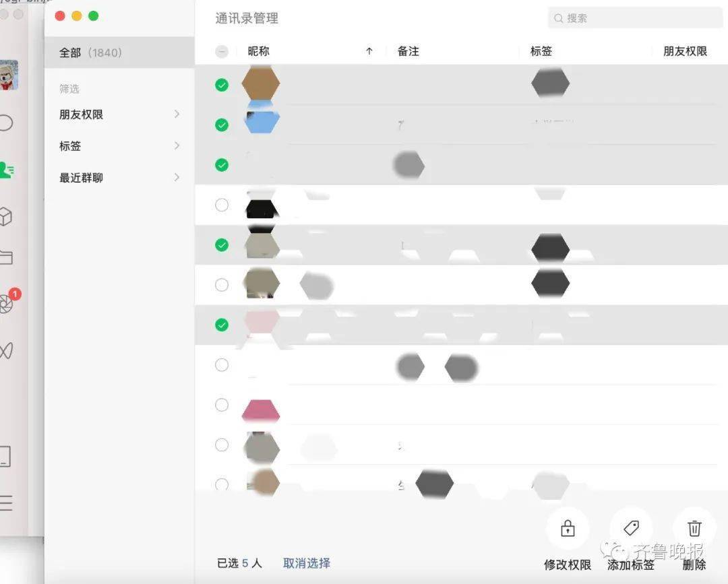The image size is (728, 584).
Task: Click inside the 搜索 search field
Action: click(x=634, y=18)
